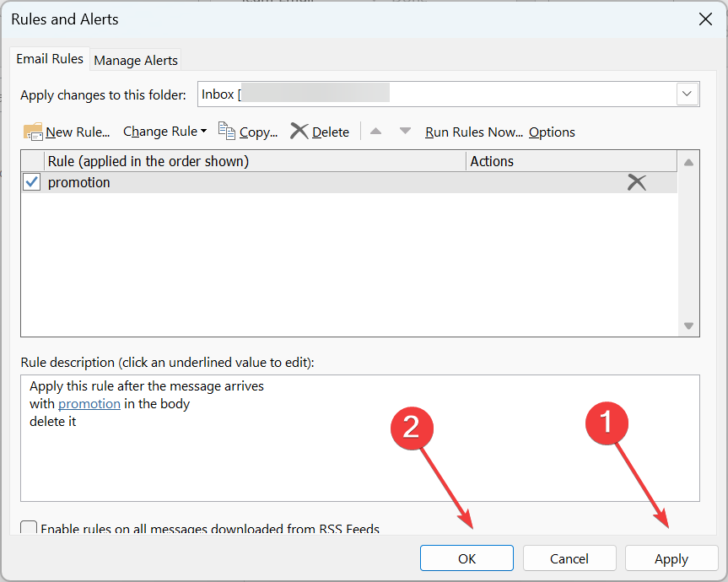728x582 pixels.
Task: Enable rules on RSS Feeds checkbox
Action: coord(29,528)
